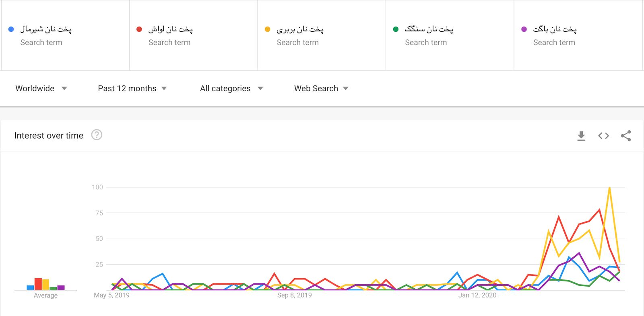The image size is (644, 316).
Task: Click the red Average bar in chart
Action: point(38,284)
